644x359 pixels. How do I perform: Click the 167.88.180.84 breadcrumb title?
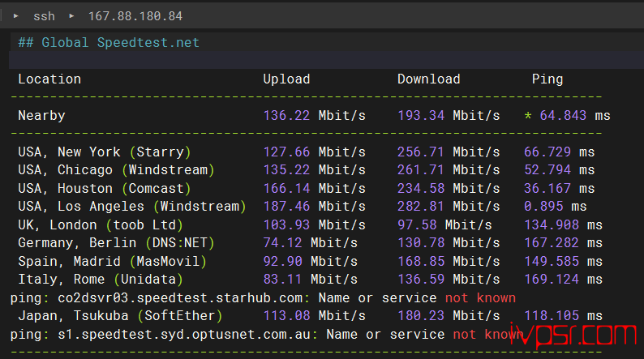[x=133, y=15]
